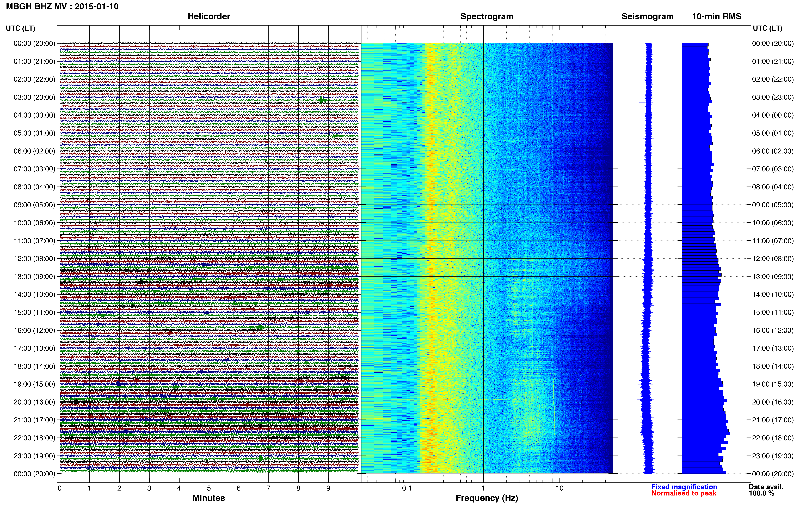
Task: Click the left 'UTC (LT)' axis label
Action: click(x=21, y=28)
